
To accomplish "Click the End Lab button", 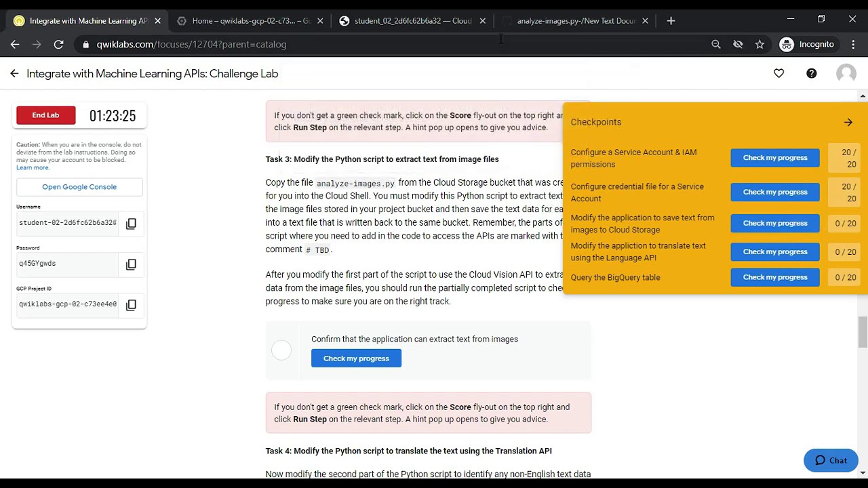I will click(45, 115).
